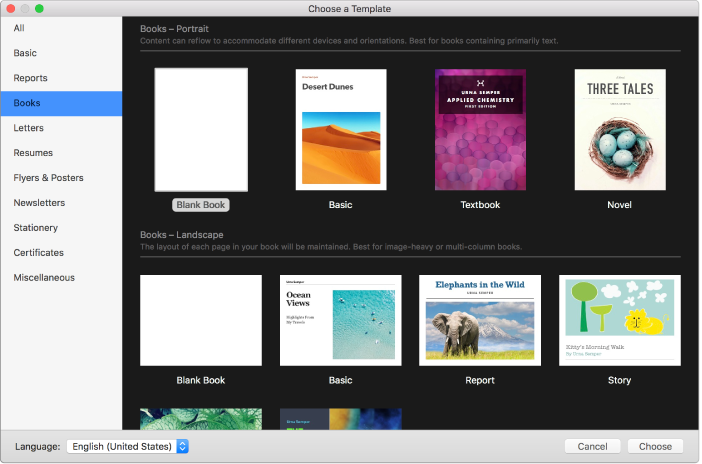Click the Books – Landscape heading
This screenshot has height=464, width=702.
tap(181, 235)
